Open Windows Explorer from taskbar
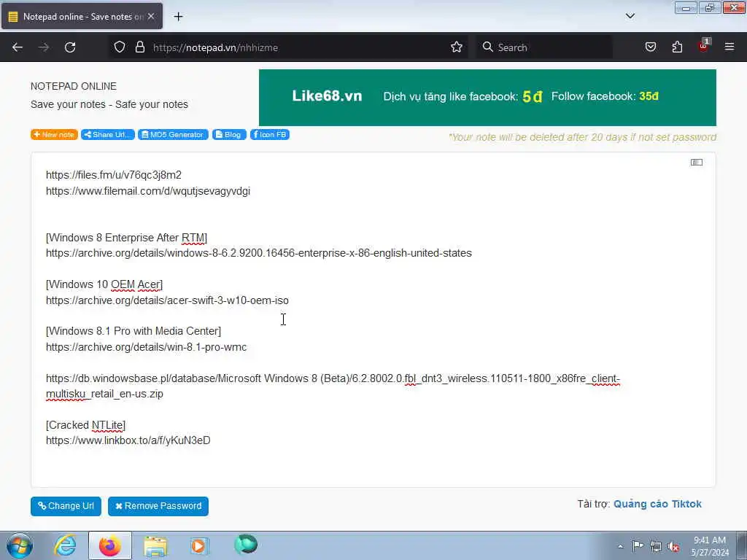 tap(156, 545)
